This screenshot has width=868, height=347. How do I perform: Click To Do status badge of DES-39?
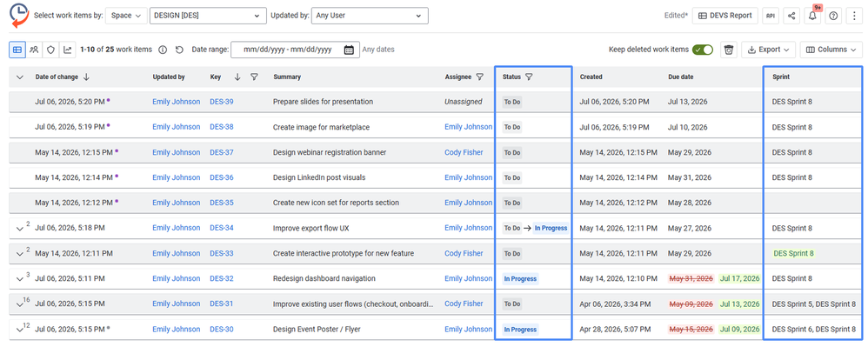tap(512, 103)
